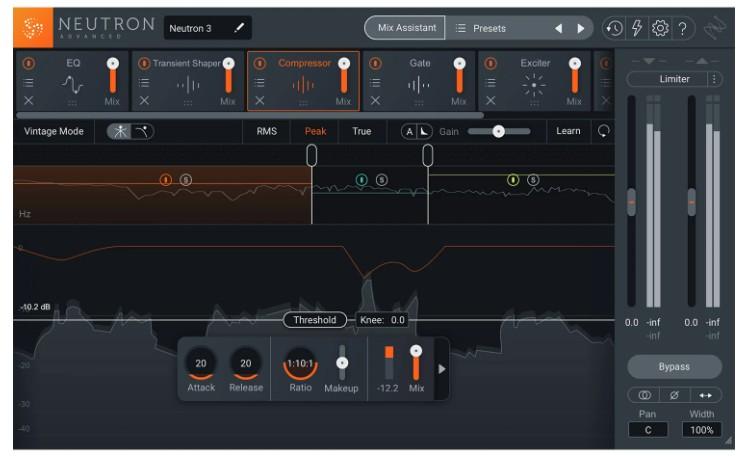Viewport: 746px width, 456px height.
Task: Expand the compressor controls panel arrow
Action: 442,369
